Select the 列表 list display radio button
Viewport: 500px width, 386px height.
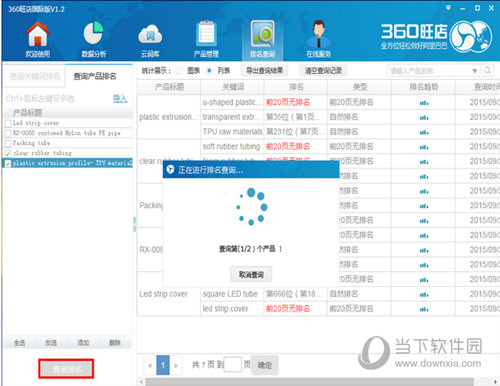click(209, 71)
